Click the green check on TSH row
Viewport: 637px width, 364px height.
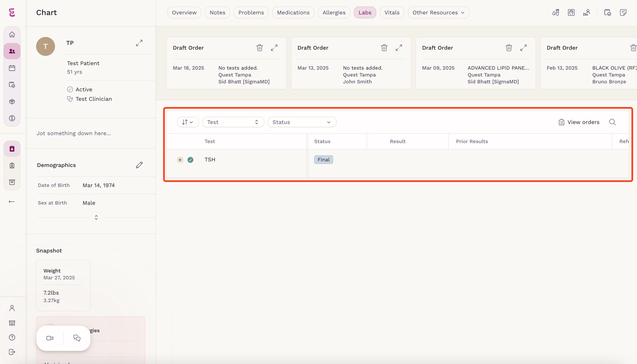tap(190, 160)
